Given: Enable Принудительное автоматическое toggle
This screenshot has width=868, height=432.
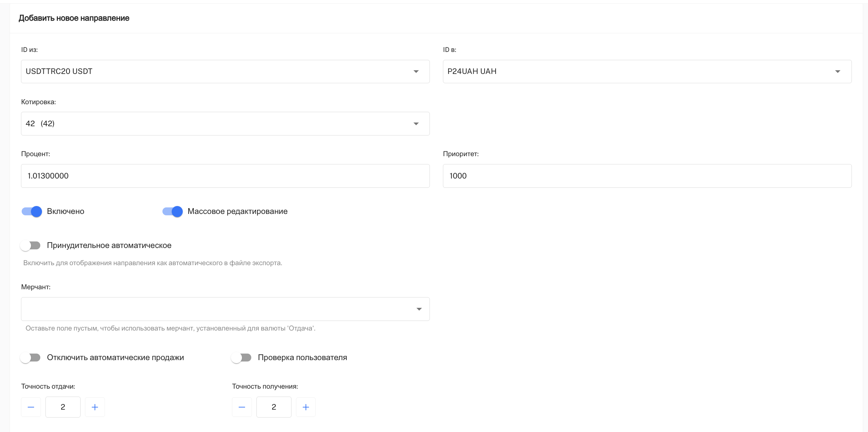Looking at the screenshot, I should point(30,245).
